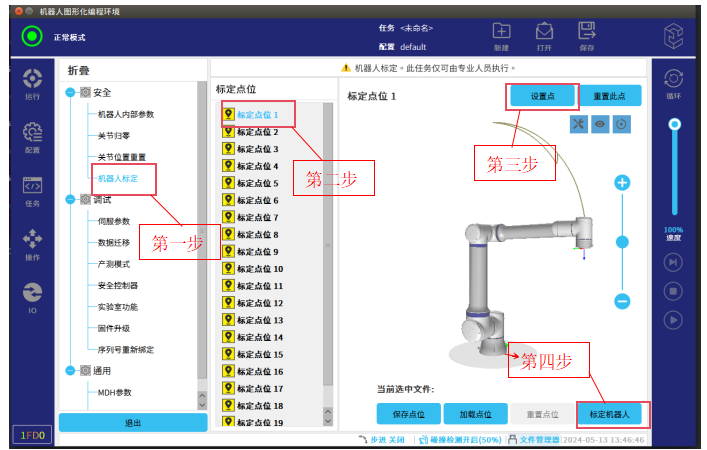Screen dimensions: 707x450
Task: Select 标定点位 1 in the point list
Action: click(x=258, y=114)
